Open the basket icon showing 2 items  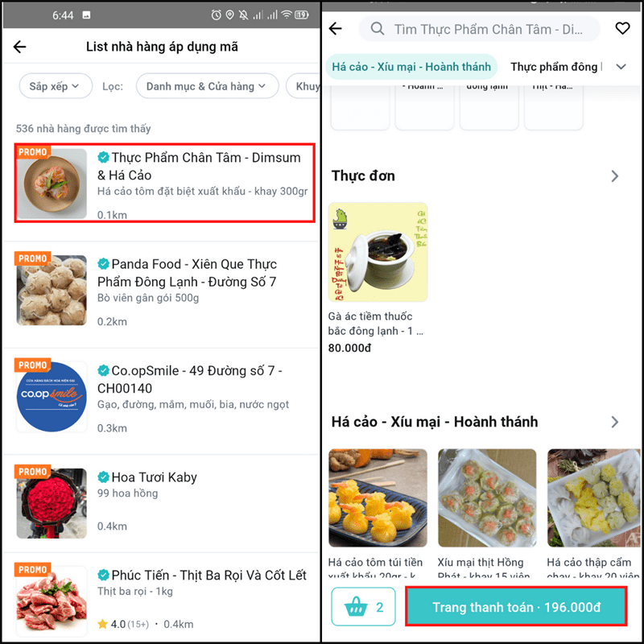coord(363,606)
